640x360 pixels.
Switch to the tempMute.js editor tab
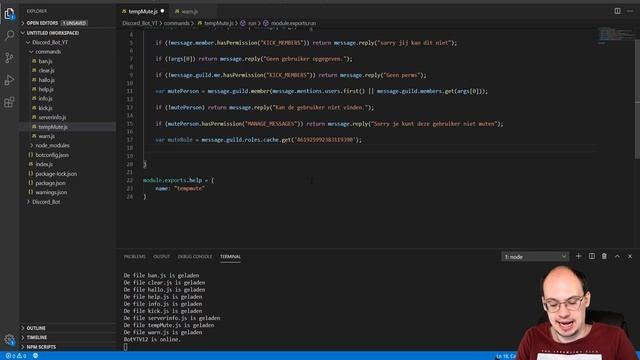tap(143, 11)
